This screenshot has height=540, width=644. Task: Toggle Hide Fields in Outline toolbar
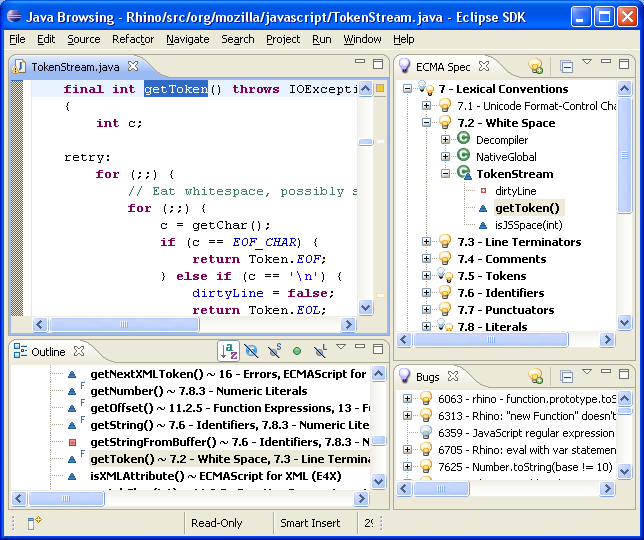coord(251,352)
